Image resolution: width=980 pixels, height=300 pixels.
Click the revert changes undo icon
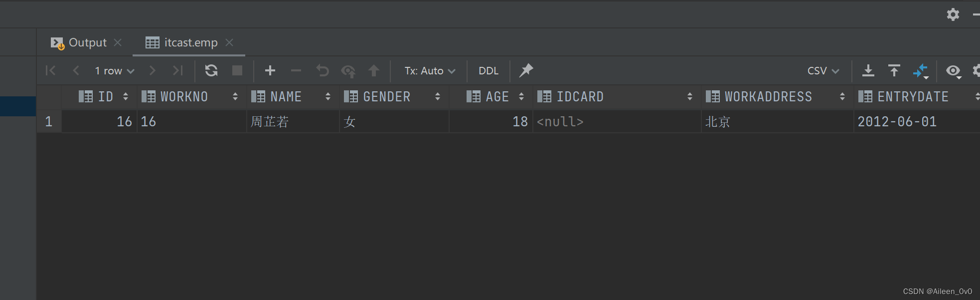pyautogui.click(x=323, y=70)
